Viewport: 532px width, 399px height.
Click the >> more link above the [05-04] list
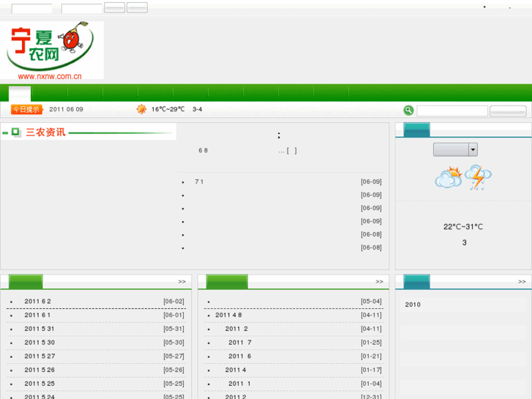coord(379,282)
